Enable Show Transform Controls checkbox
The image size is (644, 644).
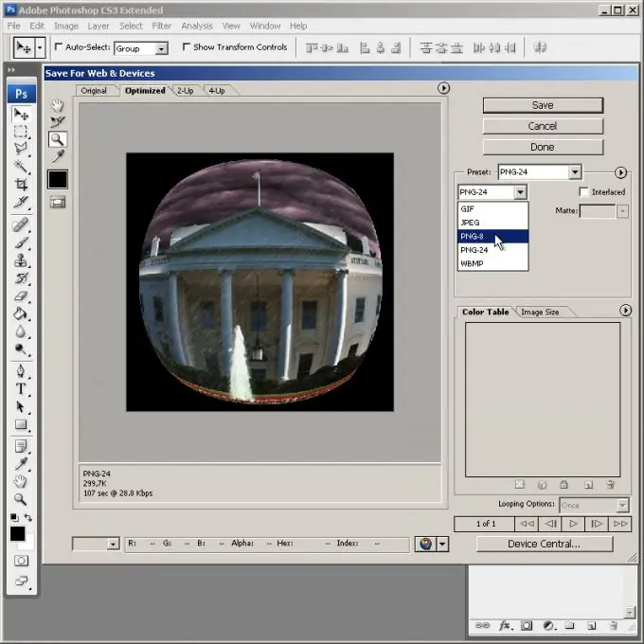[x=186, y=46]
